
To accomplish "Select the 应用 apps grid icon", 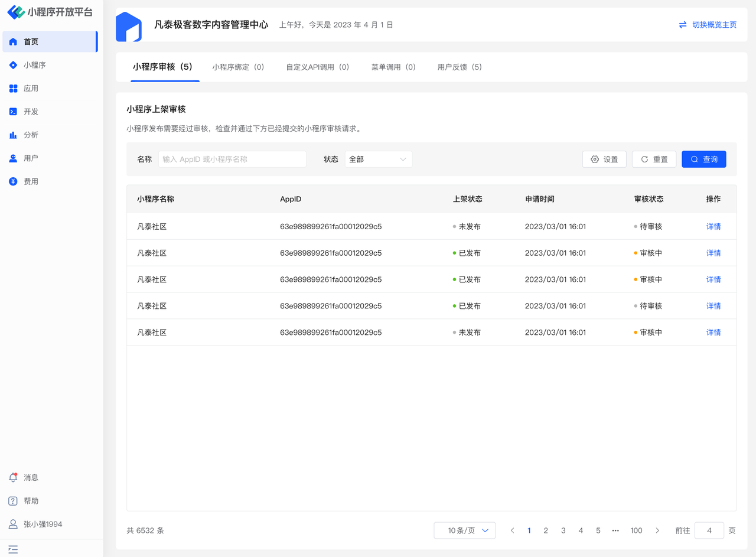I will (x=13, y=89).
